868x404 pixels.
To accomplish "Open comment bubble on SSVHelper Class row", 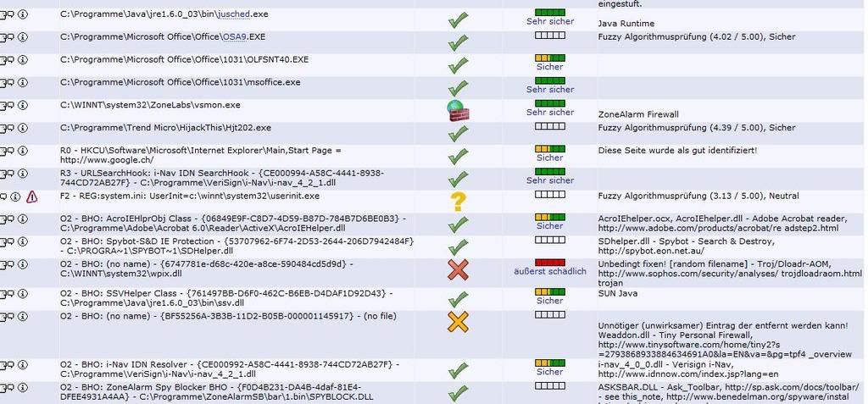I will tap(10, 294).
